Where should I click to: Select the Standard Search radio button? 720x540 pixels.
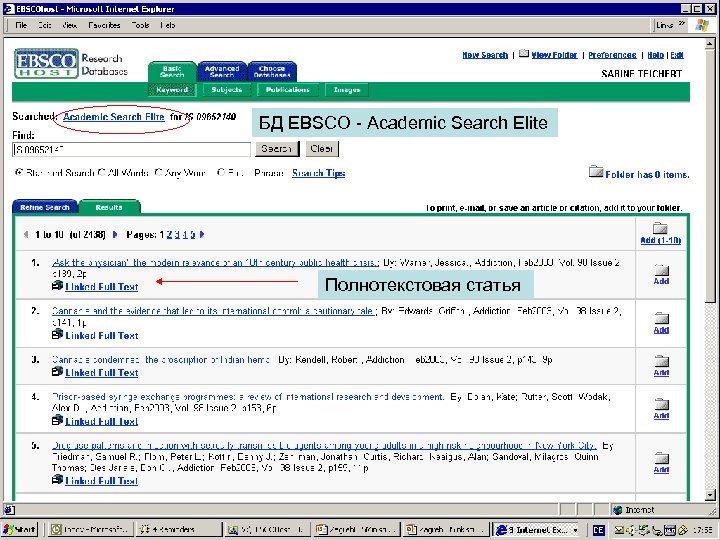(x=19, y=173)
